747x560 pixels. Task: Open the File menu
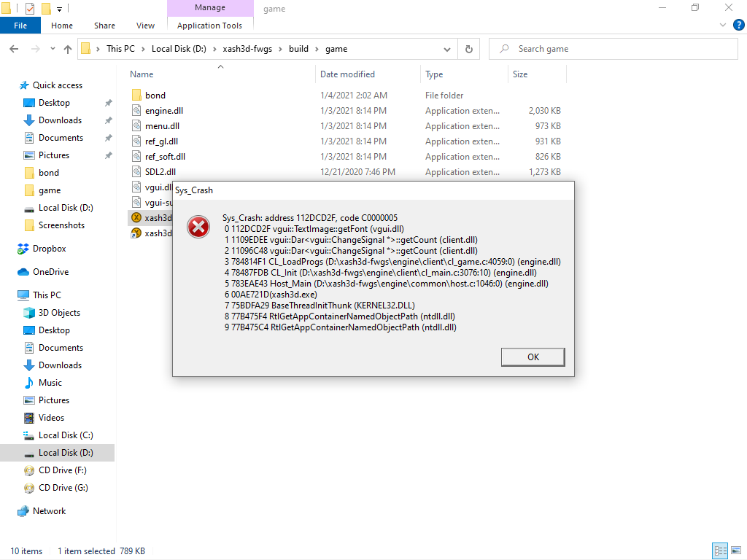click(x=20, y=25)
